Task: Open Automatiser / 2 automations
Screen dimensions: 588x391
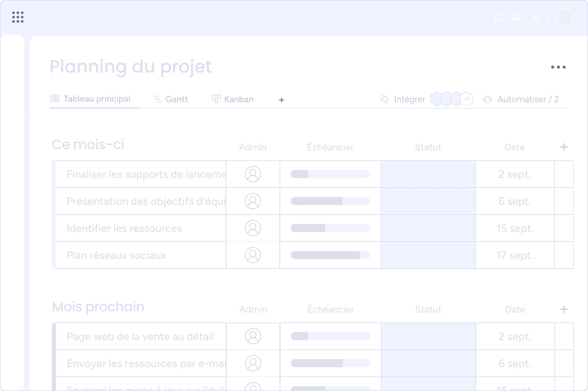Action: [521, 99]
